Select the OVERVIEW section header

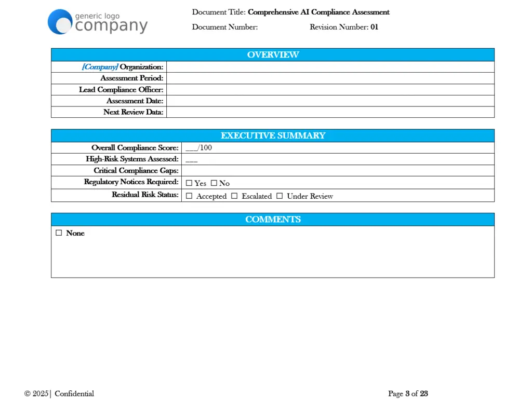point(273,54)
